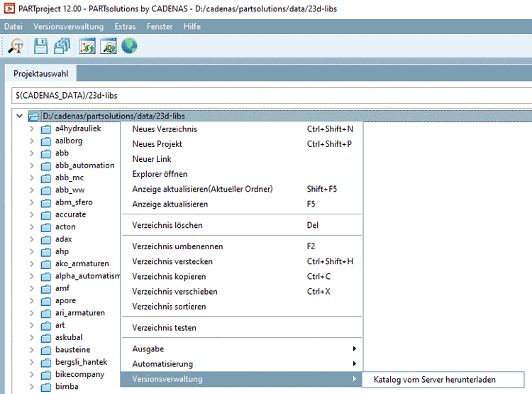This screenshot has height=394, width=532.
Task: Click the $(CADENAS_DATA)/23d-libs path field
Action: (272, 95)
